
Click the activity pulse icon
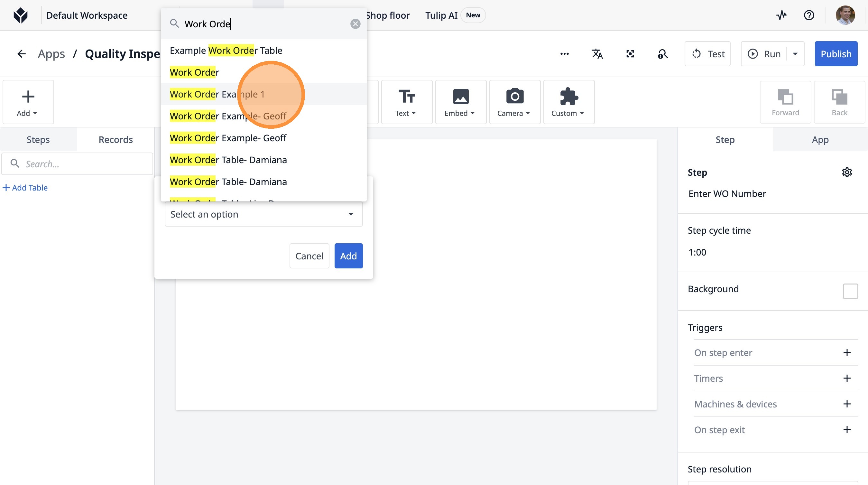pyautogui.click(x=781, y=15)
